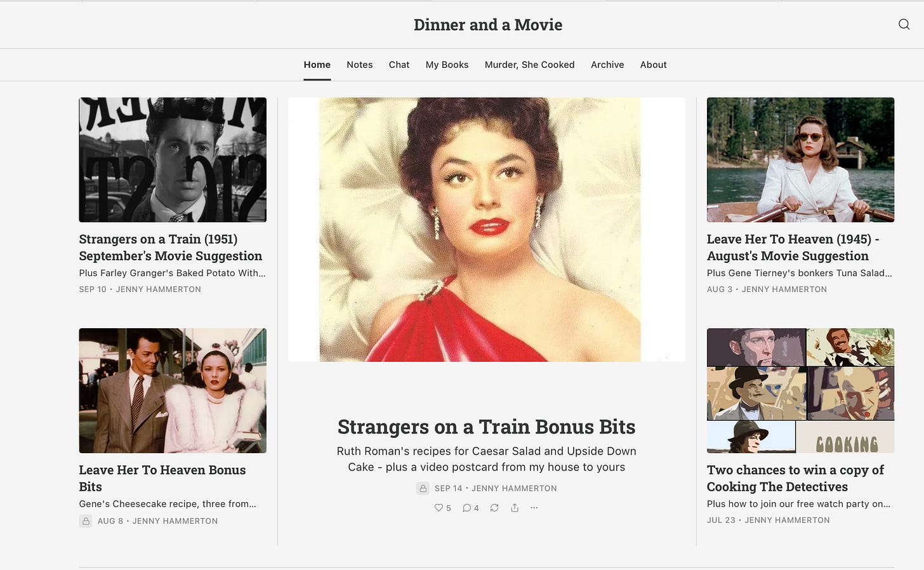Image resolution: width=924 pixels, height=570 pixels.
Task: Open comments on the Bonus Bits featured post
Action: coord(470,508)
